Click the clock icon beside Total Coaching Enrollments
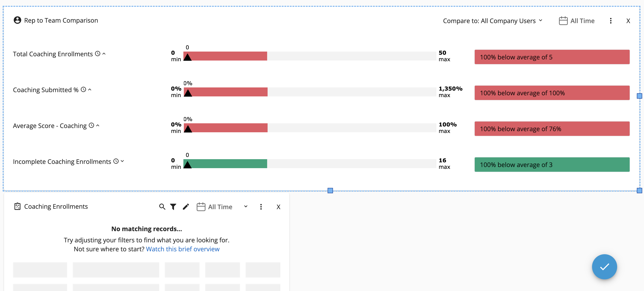 click(98, 54)
